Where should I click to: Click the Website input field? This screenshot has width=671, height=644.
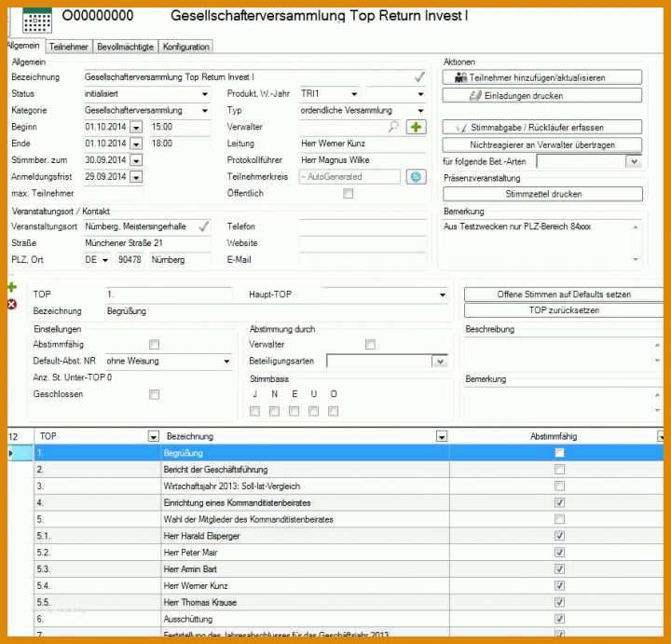pos(363,243)
